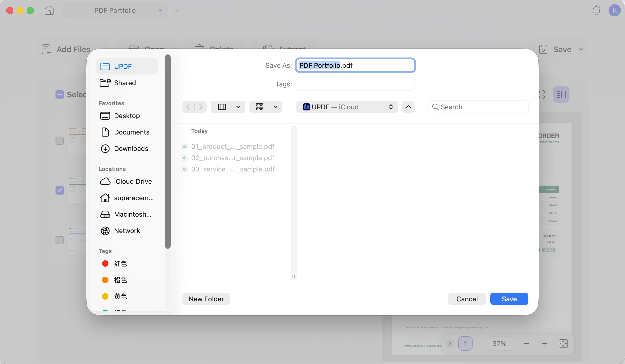
Task: Click the search magnifier icon
Action: pos(435,107)
